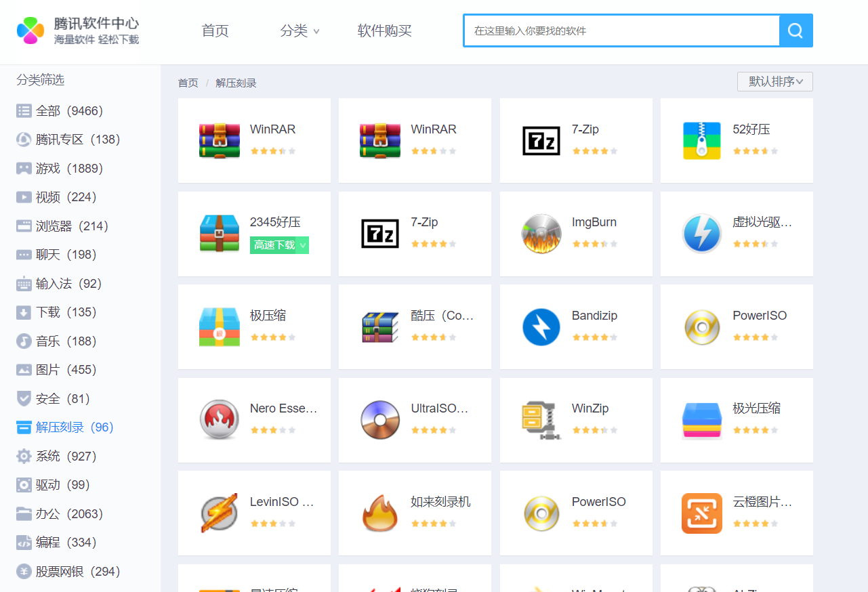Image resolution: width=868 pixels, height=592 pixels.
Task: Click the star rating under WinZip
Action: pyautogui.click(x=595, y=430)
